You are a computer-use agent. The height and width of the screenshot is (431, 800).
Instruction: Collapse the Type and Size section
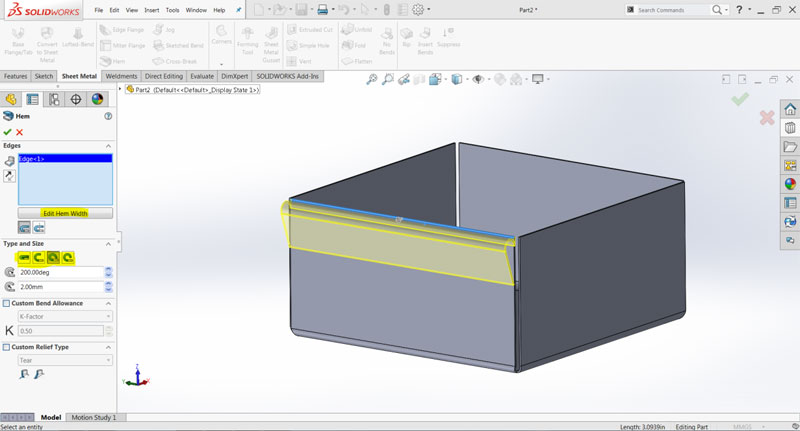click(108, 244)
